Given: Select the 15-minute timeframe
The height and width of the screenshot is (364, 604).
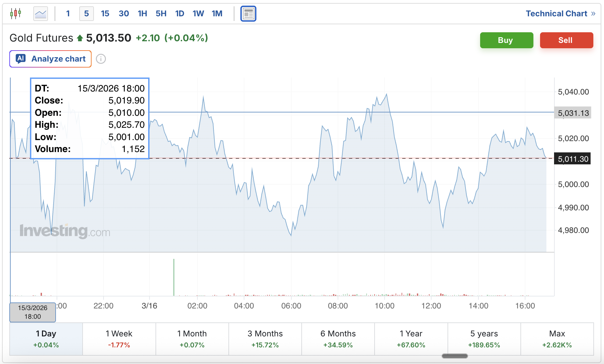Looking at the screenshot, I should point(105,13).
